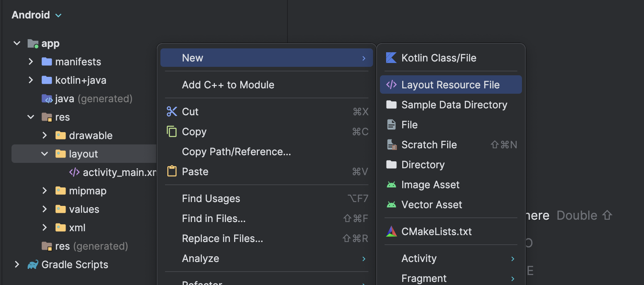Expand the Gradle Scripts node
Viewport: 644px width, 285px height.
[x=17, y=264]
